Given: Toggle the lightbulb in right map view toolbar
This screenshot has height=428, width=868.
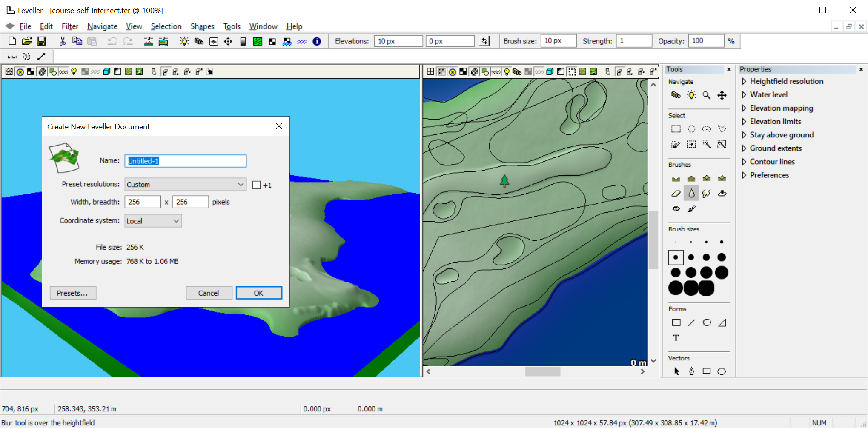Looking at the screenshot, I should 506,71.
